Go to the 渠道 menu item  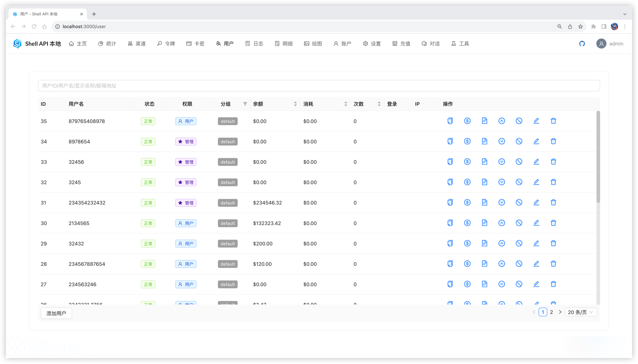tap(137, 44)
